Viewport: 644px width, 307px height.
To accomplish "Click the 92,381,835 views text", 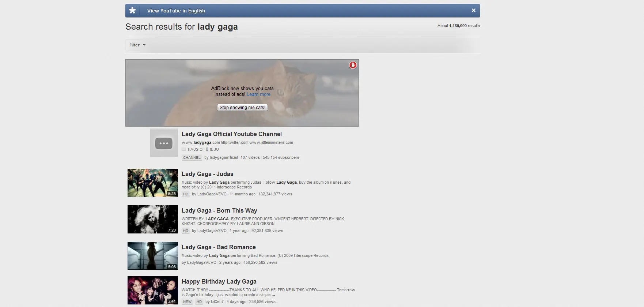I will pos(267,231).
